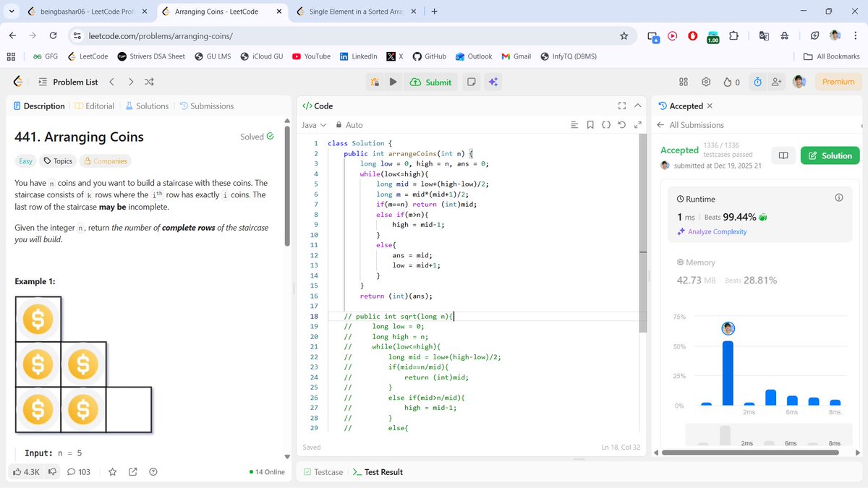Shuffle problems with the crossed arrows icon
This screenshot has height=488, width=868.
148,82
